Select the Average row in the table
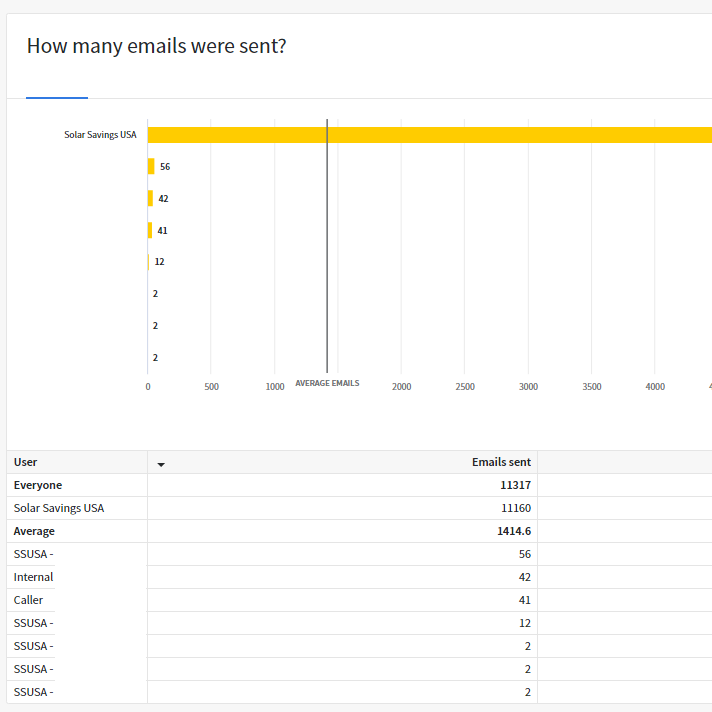This screenshot has width=712, height=712. pyautogui.click(x=34, y=531)
